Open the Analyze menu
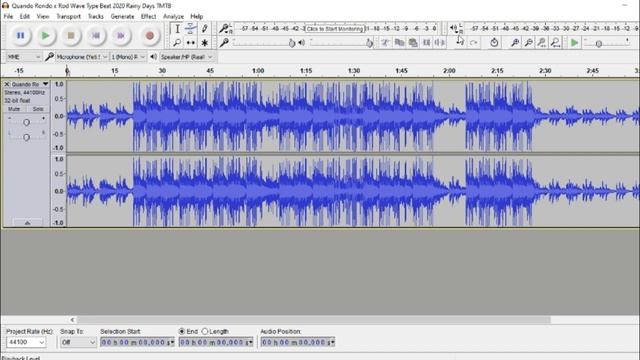The height and width of the screenshot is (360, 640). [173, 16]
